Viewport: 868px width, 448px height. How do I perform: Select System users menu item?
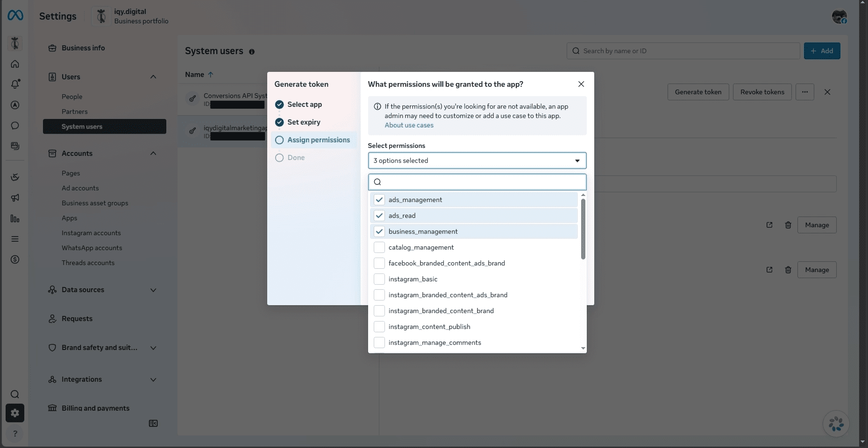point(105,126)
